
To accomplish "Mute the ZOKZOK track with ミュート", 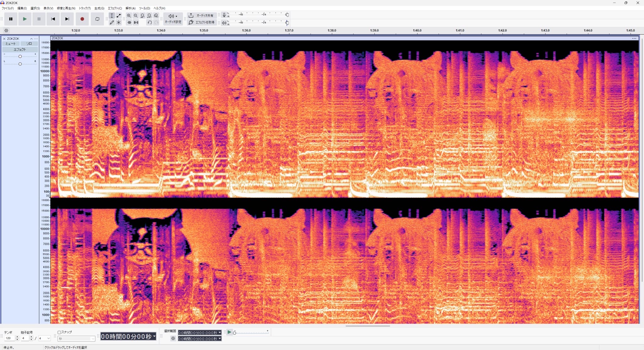I will (x=11, y=44).
